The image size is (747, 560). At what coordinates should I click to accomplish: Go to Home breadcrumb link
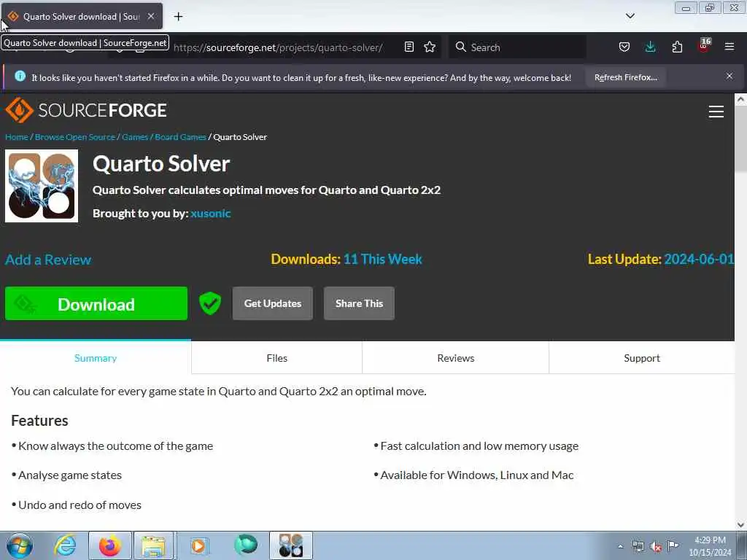[17, 137]
